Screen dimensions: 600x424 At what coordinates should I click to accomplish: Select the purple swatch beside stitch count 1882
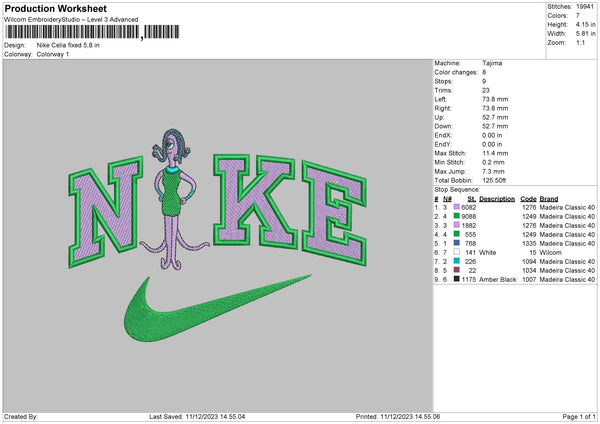(x=457, y=225)
